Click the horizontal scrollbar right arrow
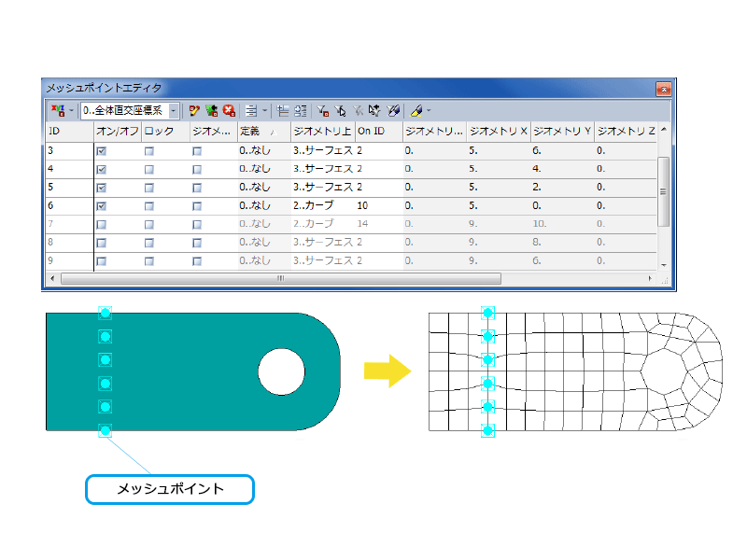This screenshot has height=560, width=747. tap(650, 278)
